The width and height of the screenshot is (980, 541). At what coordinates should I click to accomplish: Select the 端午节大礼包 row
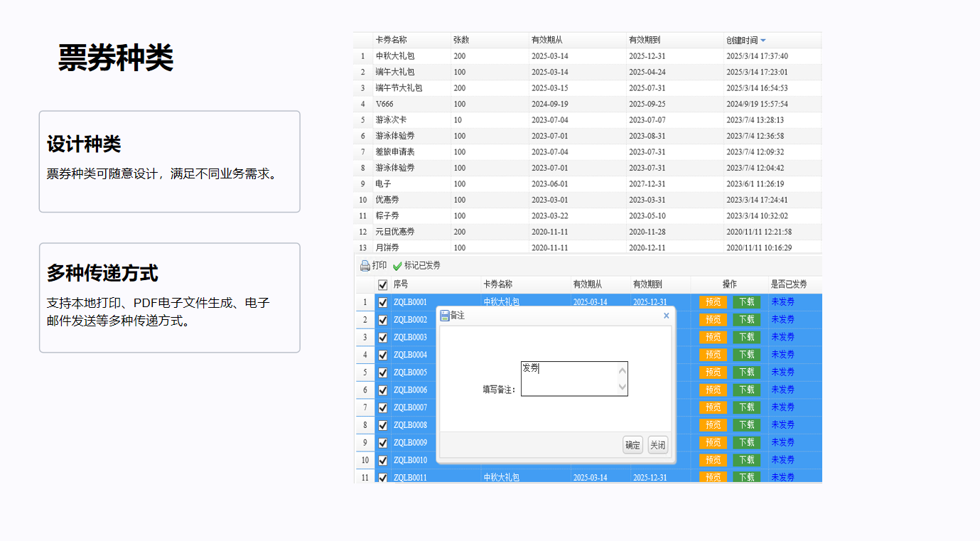tap(588, 88)
